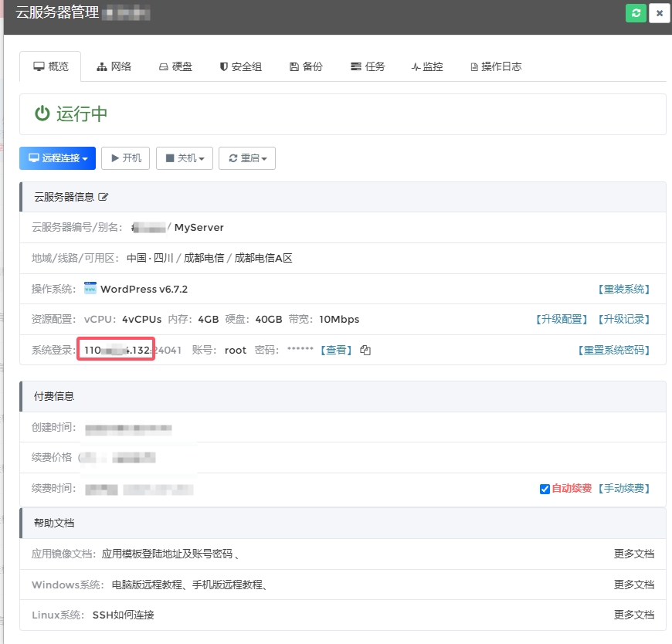The width and height of the screenshot is (672, 644).
Task: Click the copy password icon
Action: (x=365, y=351)
